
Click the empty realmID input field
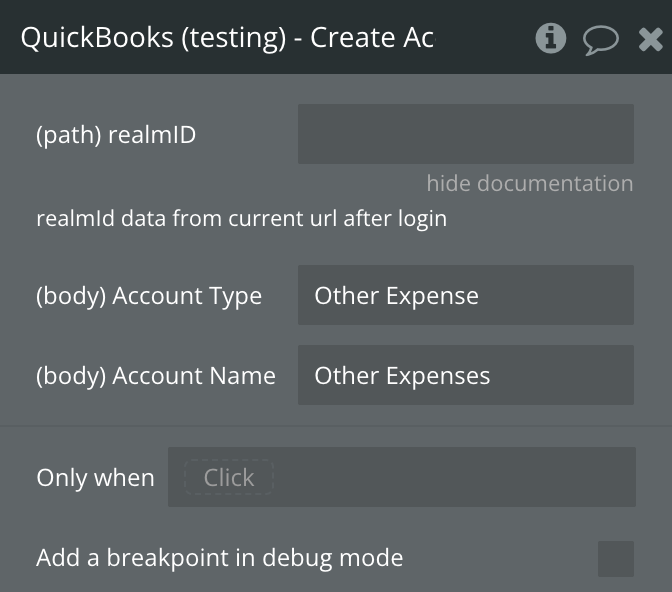465,134
